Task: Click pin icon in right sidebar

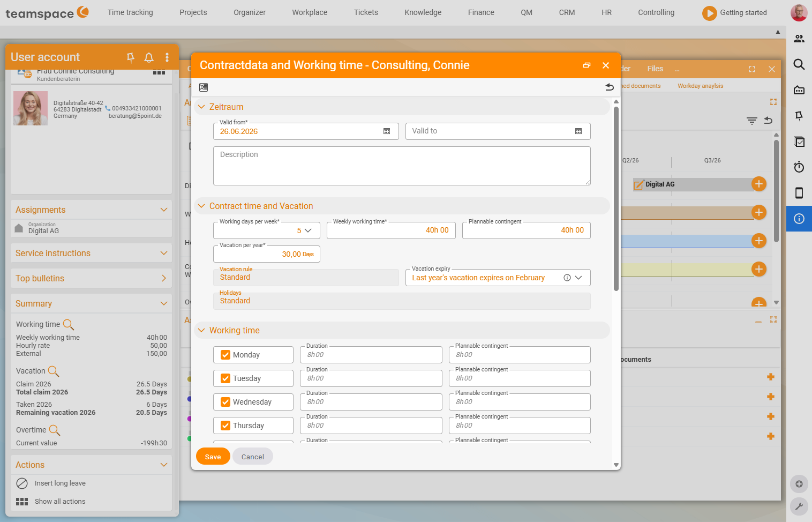Action: 799,116
